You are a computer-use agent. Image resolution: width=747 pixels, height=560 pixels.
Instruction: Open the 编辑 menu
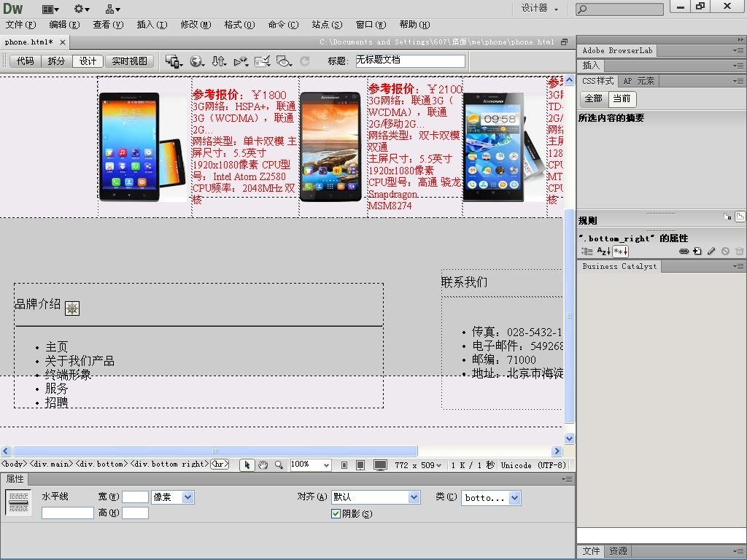tap(64, 25)
